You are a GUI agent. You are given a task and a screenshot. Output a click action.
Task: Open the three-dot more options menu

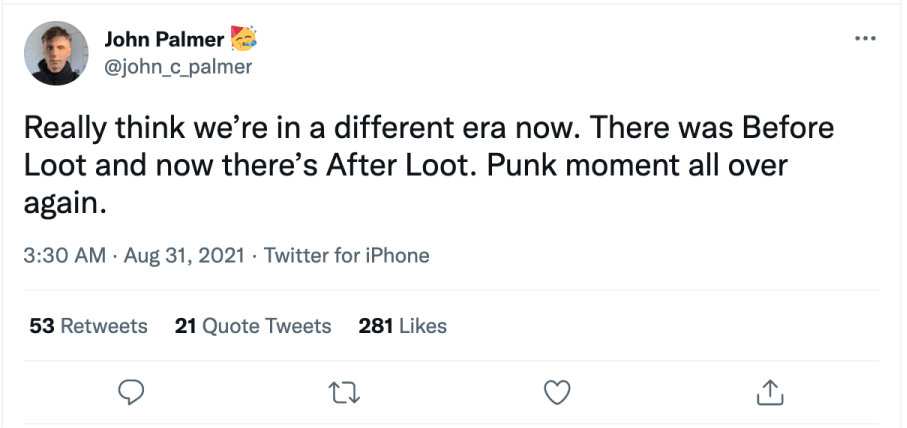[x=865, y=39]
